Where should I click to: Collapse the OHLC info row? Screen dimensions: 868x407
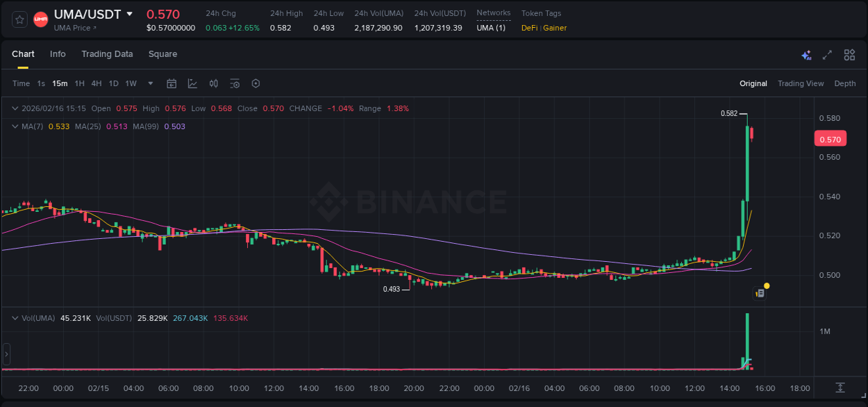(15, 108)
